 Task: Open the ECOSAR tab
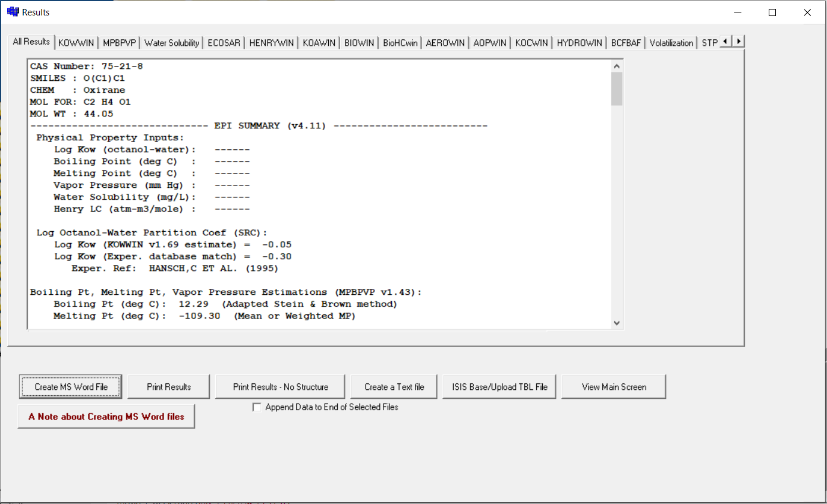(x=224, y=43)
